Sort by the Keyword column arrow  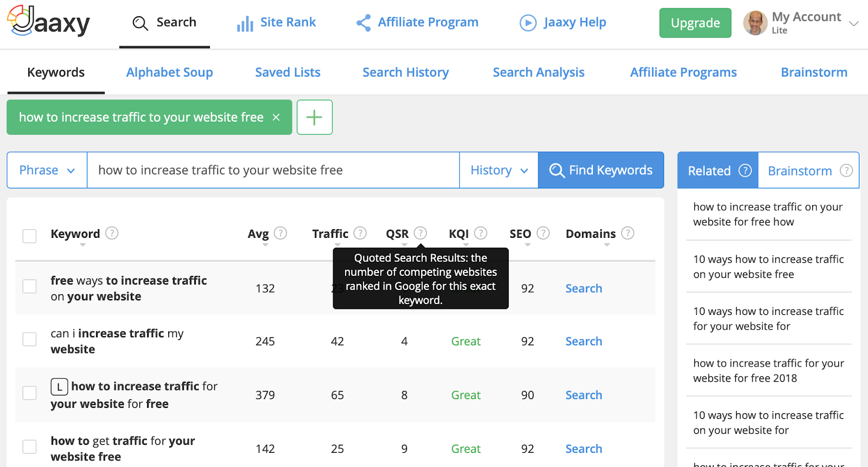[x=82, y=245]
